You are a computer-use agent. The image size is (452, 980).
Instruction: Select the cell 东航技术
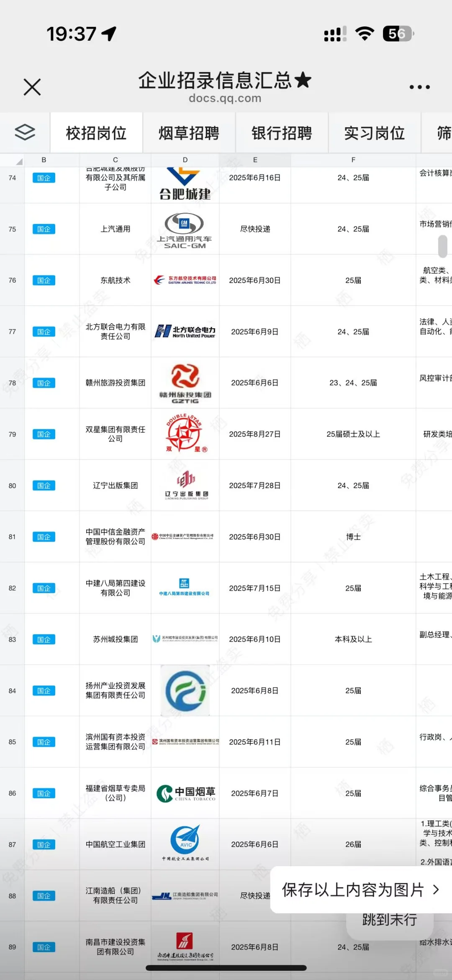point(116,280)
